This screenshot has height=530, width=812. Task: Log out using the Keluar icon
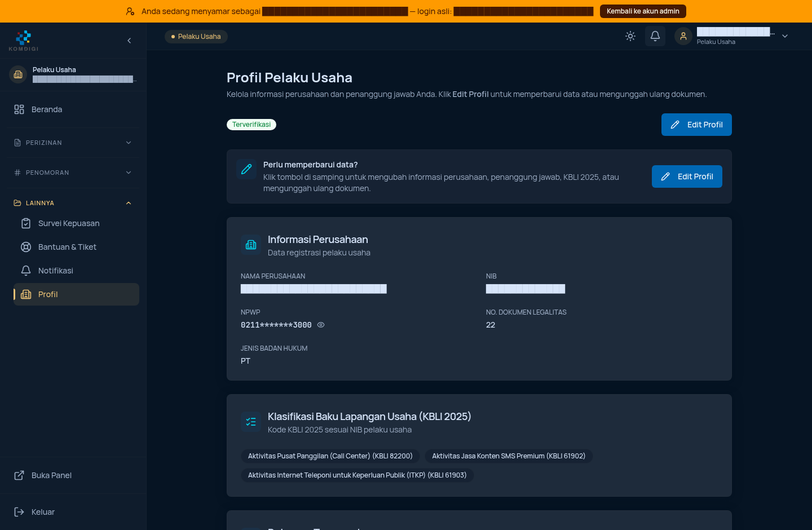tap(19, 512)
